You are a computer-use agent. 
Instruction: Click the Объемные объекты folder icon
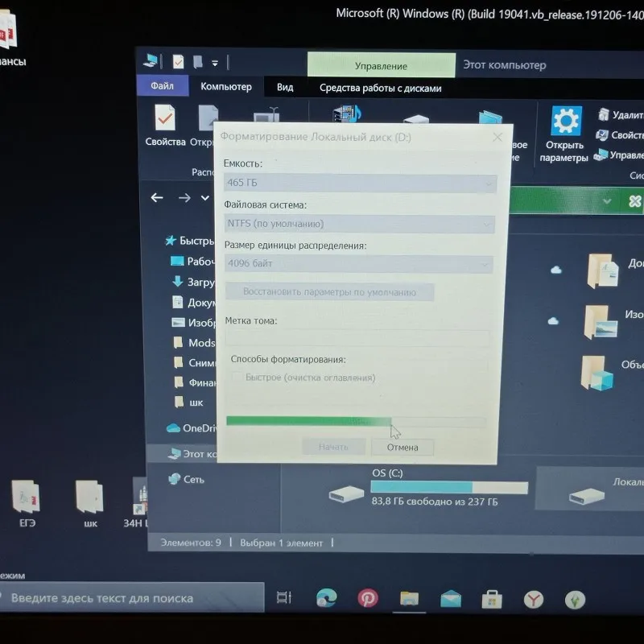point(597,373)
